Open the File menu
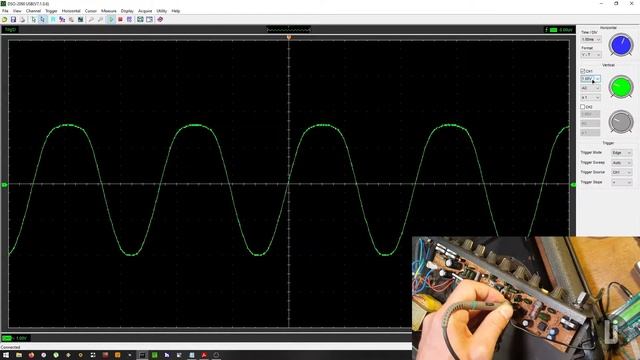The image size is (640, 360). (x=5, y=11)
